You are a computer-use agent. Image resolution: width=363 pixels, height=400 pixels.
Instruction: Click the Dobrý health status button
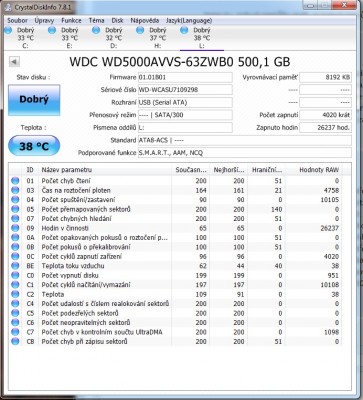34,100
